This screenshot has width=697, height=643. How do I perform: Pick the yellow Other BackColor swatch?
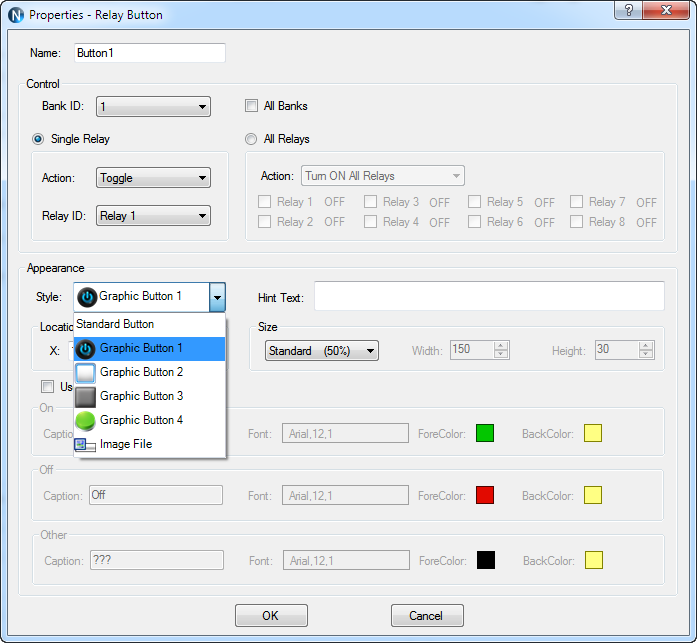click(594, 560)
